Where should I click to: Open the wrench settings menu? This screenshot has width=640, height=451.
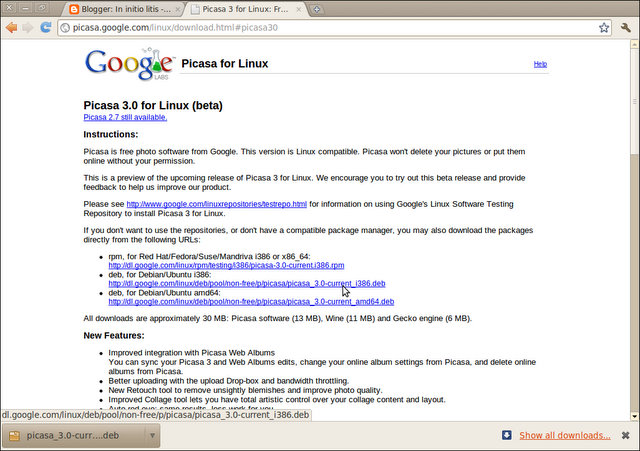pyautogui.click(x=625, y=27)
